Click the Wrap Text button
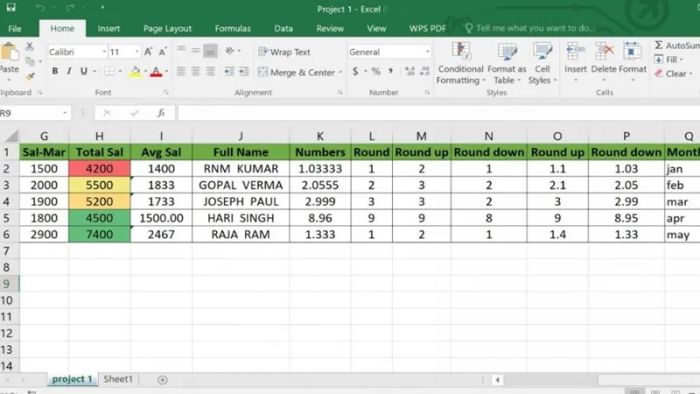The image size is (700, 394). [284, 52]
